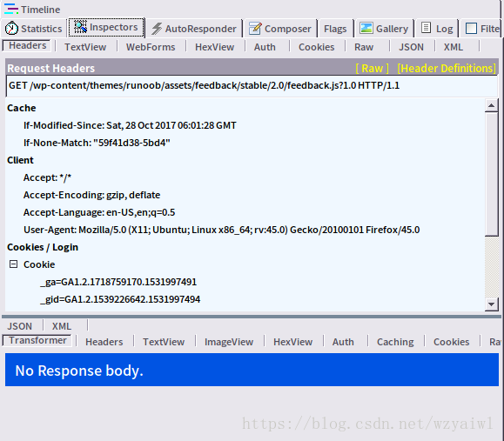504x441 pixels.
Task: Select the User-Agent header row
Action: (x=221, y=230)
